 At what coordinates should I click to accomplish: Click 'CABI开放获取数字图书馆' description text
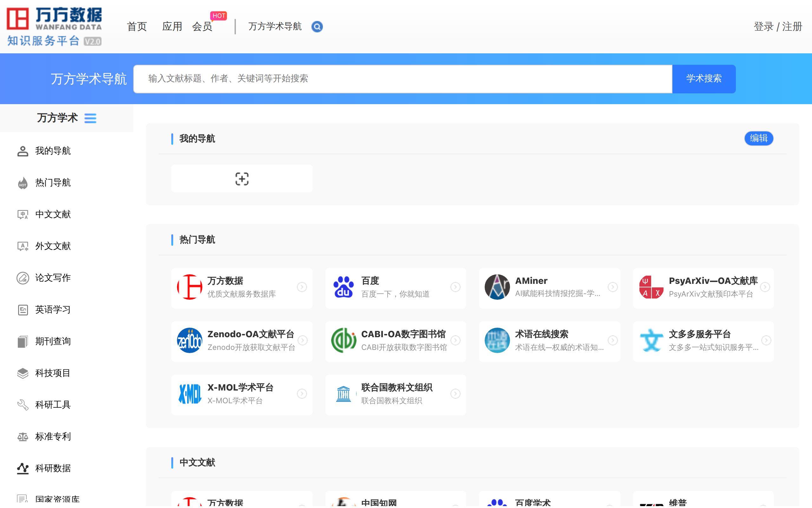(404, 347)
